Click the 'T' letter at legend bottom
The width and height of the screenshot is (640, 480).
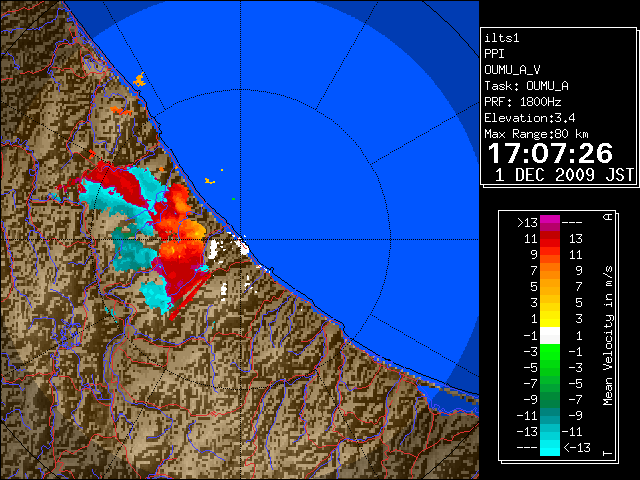tap(608, 453)
